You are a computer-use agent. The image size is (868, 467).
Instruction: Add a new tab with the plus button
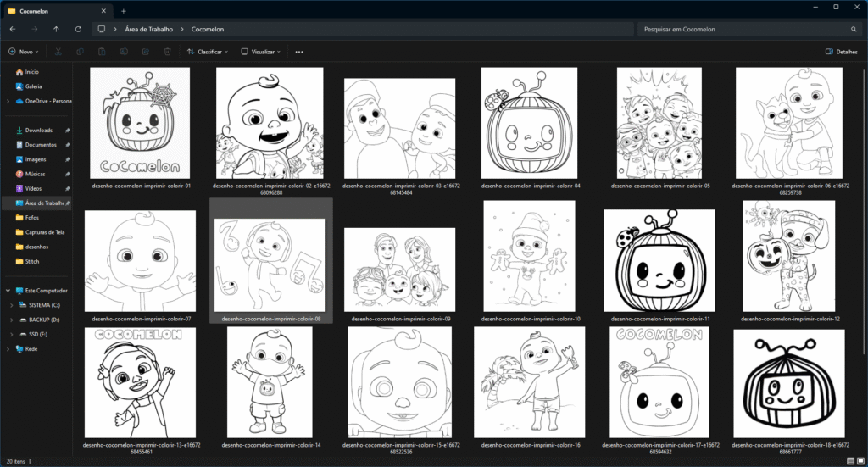[124, 10]
